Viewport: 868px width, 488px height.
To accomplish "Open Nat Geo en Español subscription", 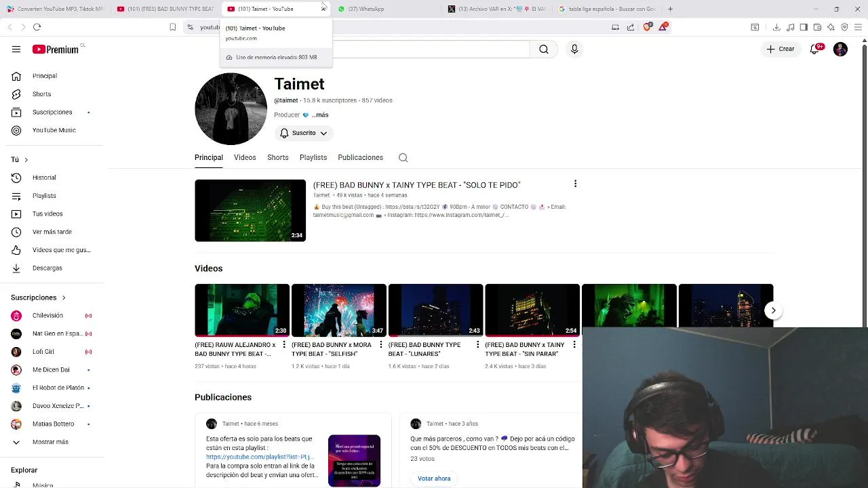I will coord(58,333).
